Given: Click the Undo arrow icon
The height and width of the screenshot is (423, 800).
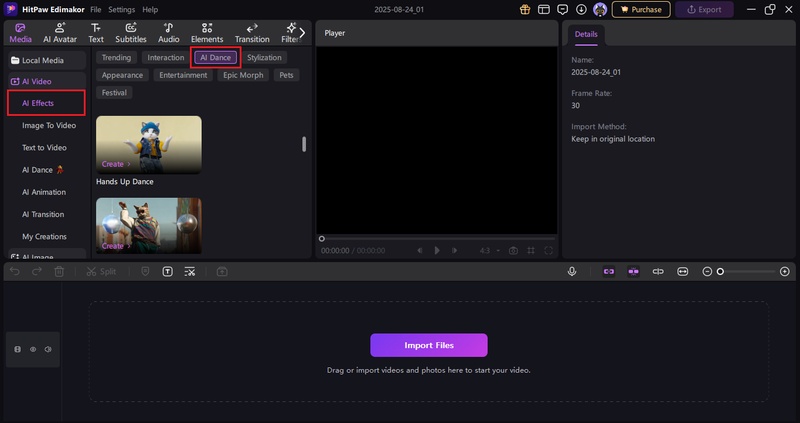Looking at the screenshot, I should pos(15,272).
